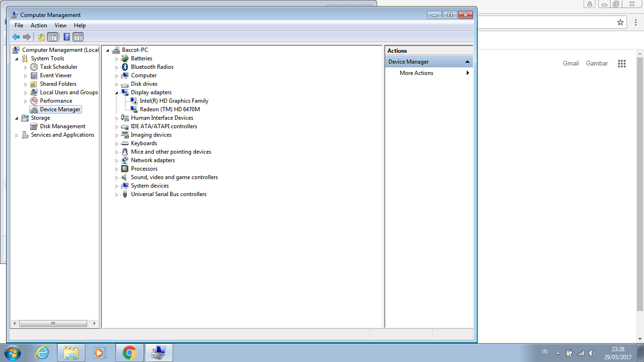
Task: Open Windows Explorer from the taskbar
Action: click(71, 353)
